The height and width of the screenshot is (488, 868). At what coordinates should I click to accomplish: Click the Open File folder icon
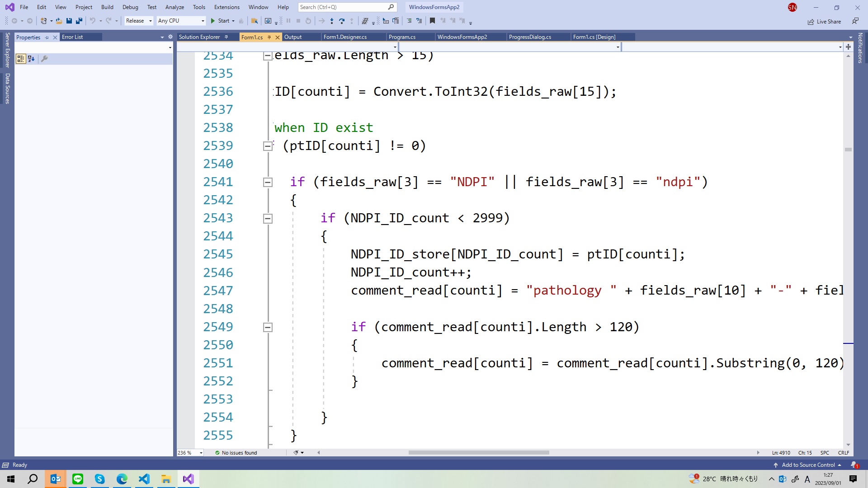59,21
